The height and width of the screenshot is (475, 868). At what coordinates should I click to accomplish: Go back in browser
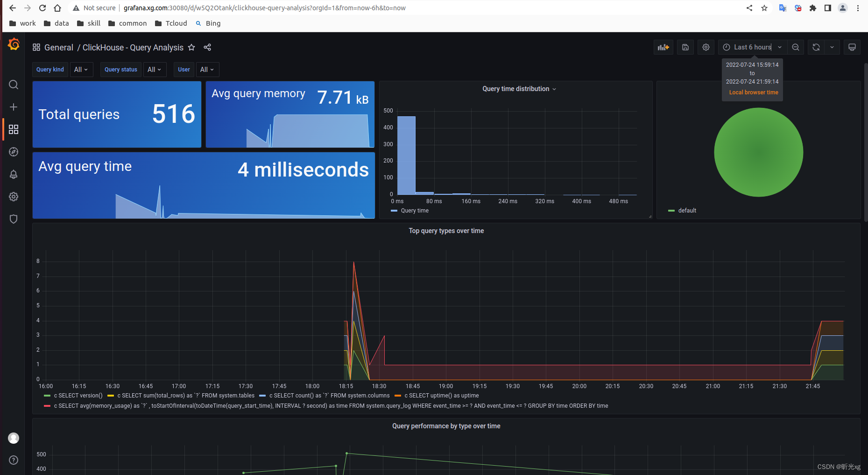(x=13, y=8)
